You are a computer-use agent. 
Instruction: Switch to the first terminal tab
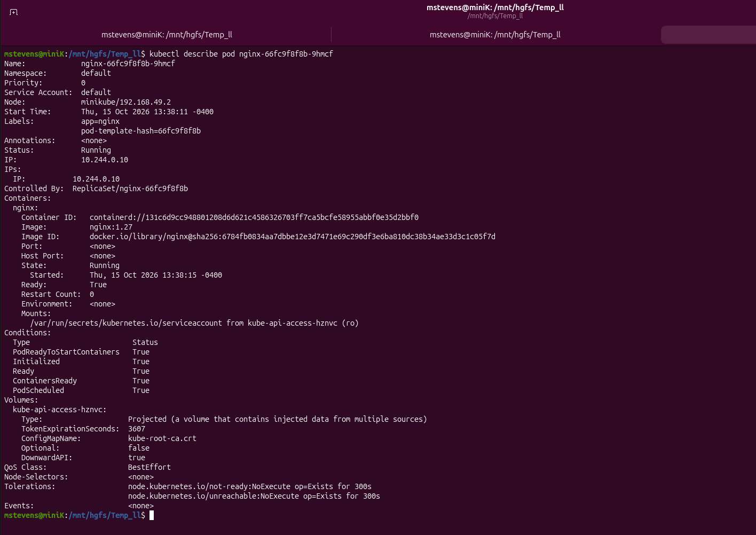tap(167, 35)
